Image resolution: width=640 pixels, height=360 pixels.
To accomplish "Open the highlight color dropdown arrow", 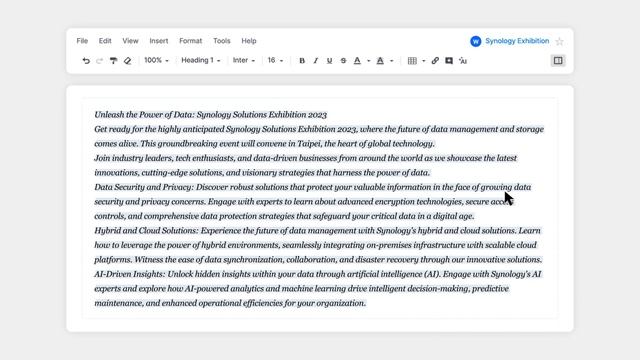I will 391,61.
